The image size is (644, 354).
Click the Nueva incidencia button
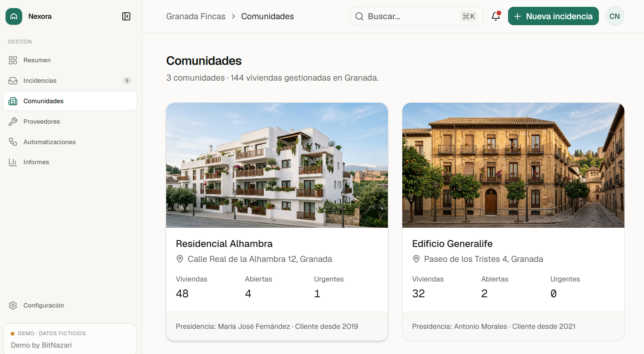553,16
